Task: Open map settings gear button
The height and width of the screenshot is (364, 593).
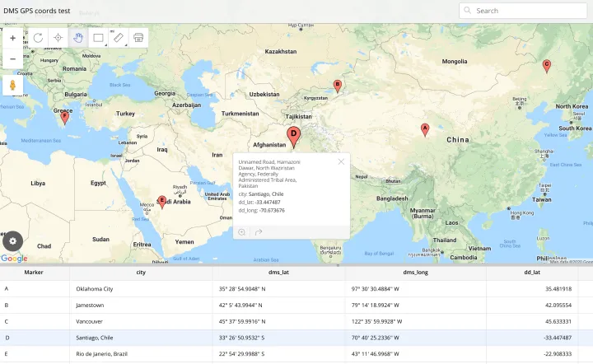Action: [12, 240]
